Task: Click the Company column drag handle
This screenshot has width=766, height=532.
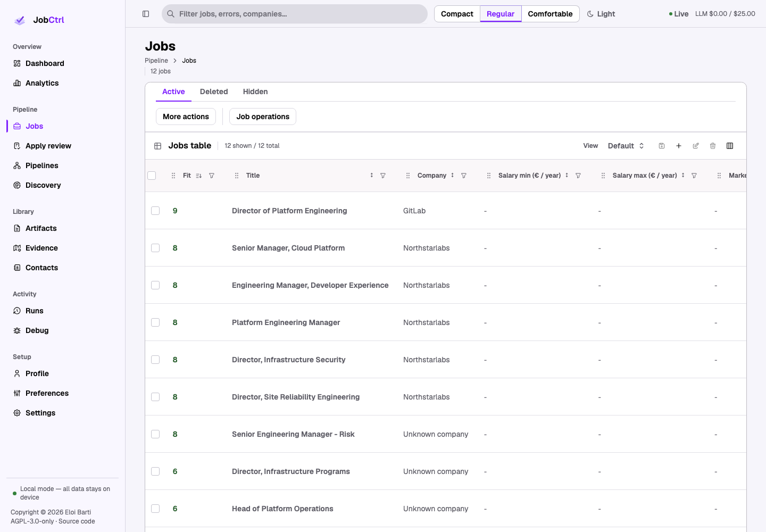Action: (408, 176)
